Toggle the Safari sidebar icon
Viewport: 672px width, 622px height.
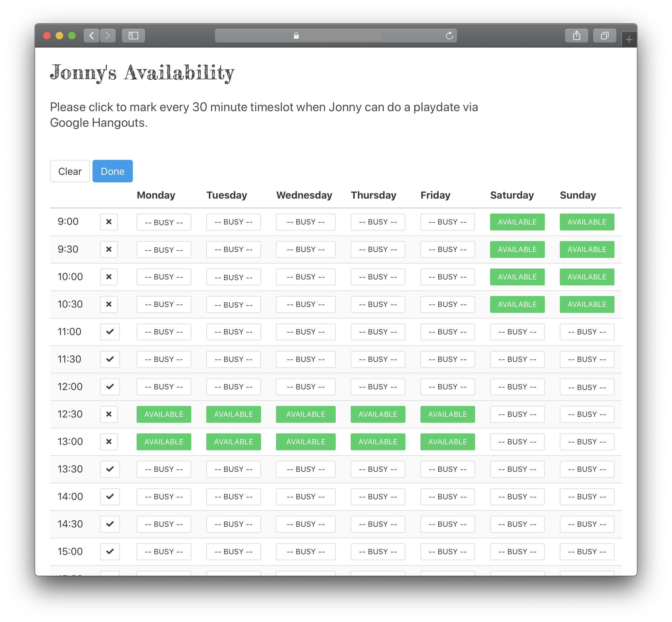coord(133,35)
